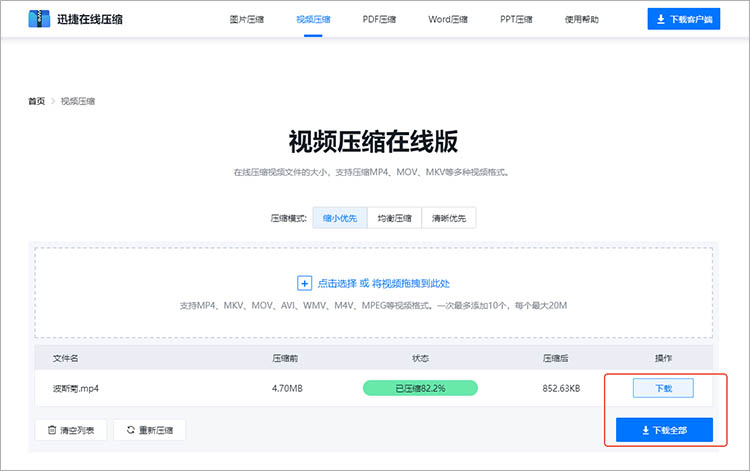
Task: Click the 视频压缩在线版 heading
Action: coord(373,142)
